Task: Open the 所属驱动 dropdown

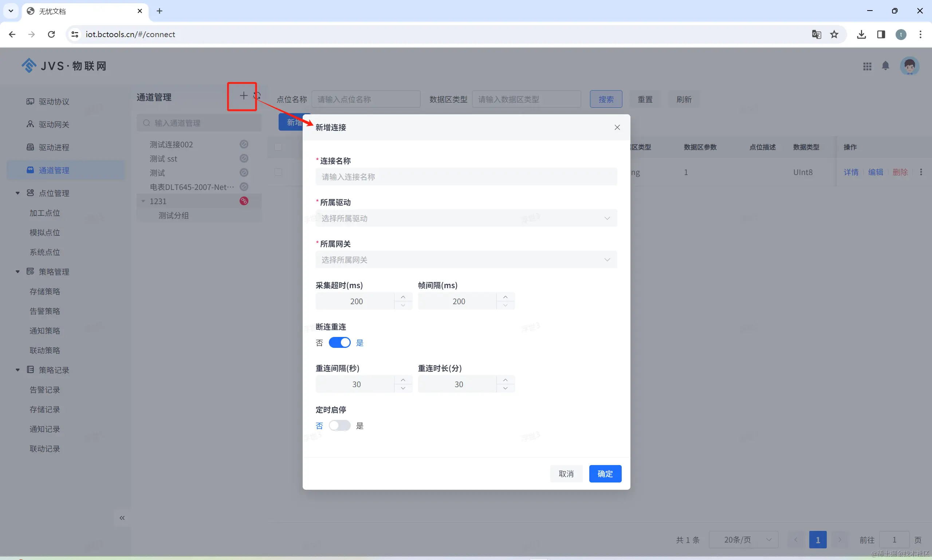Action: [466, 218]
